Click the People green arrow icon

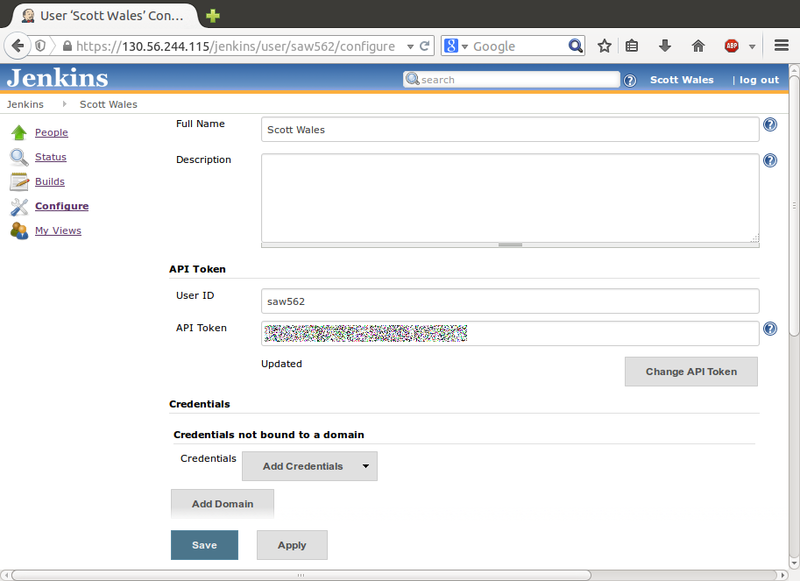click(x=19, y=133)
